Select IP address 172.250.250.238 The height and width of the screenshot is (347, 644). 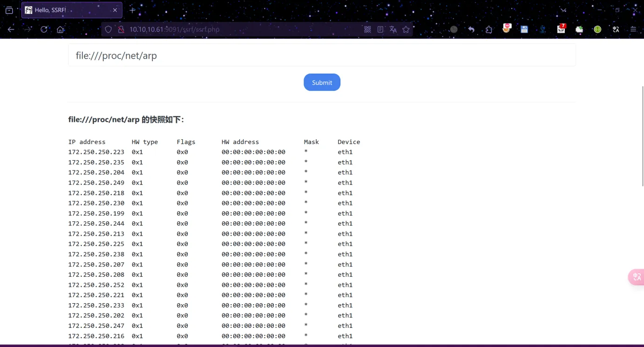96,254
